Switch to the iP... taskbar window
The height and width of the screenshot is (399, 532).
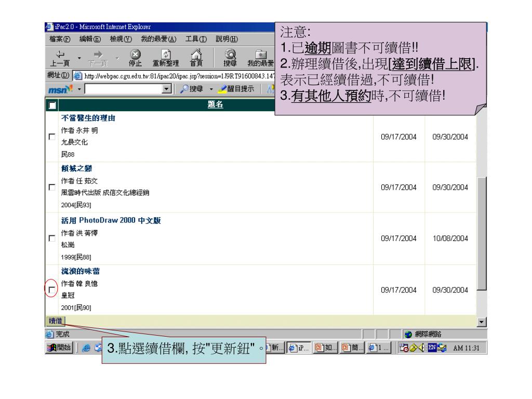tap(298, 348)
